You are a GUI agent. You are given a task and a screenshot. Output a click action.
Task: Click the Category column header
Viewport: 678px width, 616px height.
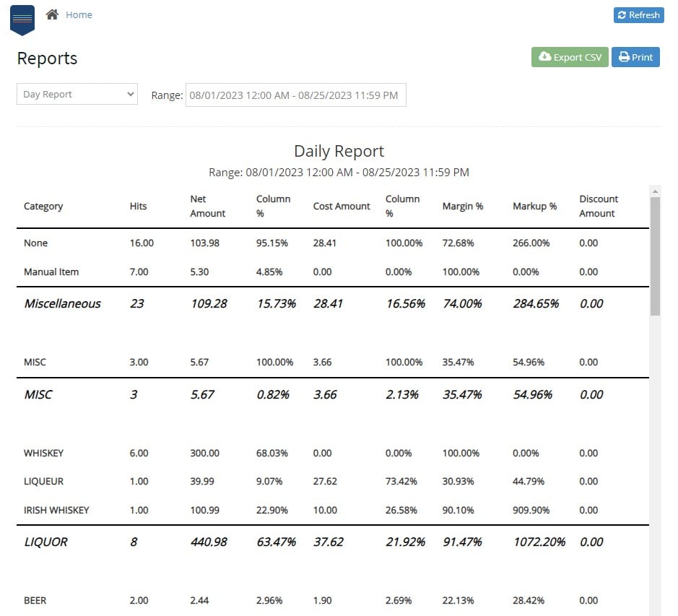tap(43, 206)
